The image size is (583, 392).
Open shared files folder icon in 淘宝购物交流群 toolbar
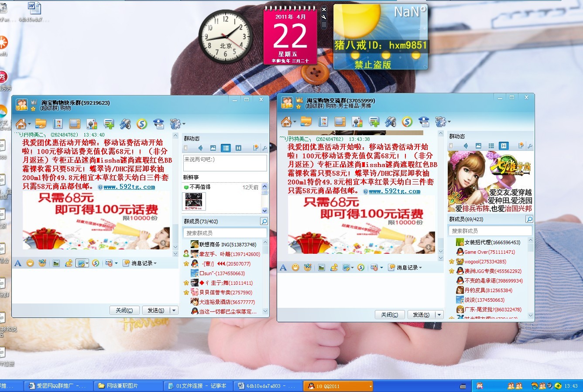[x=306, y=122]
